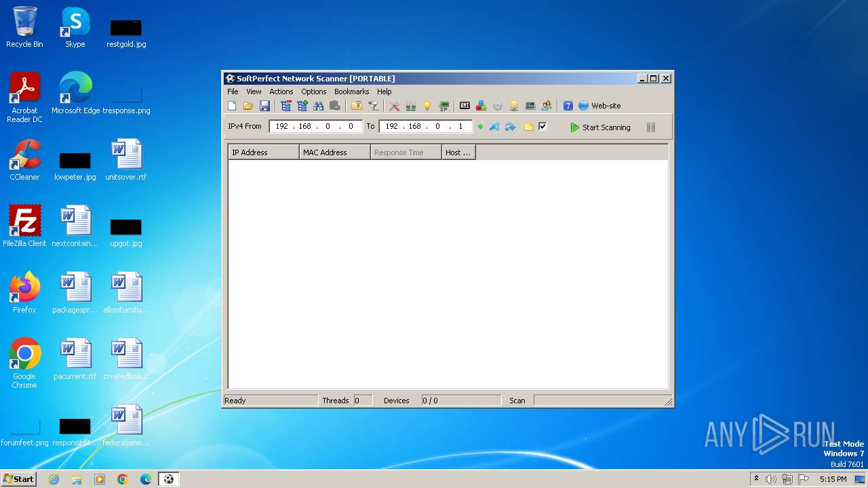Click the Start Scanning button
The height and width of the screenshot is (488, 868).
click(601, 127)
